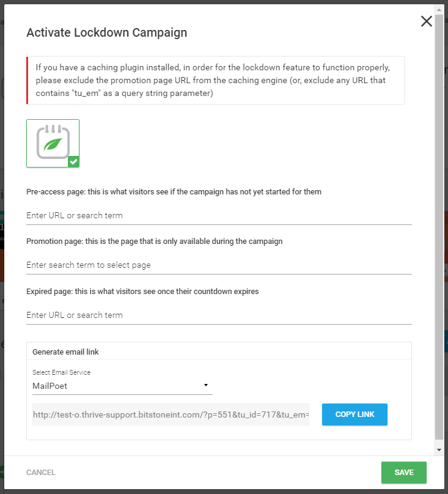Select the Expired page URL input

[x=219, y=315]
